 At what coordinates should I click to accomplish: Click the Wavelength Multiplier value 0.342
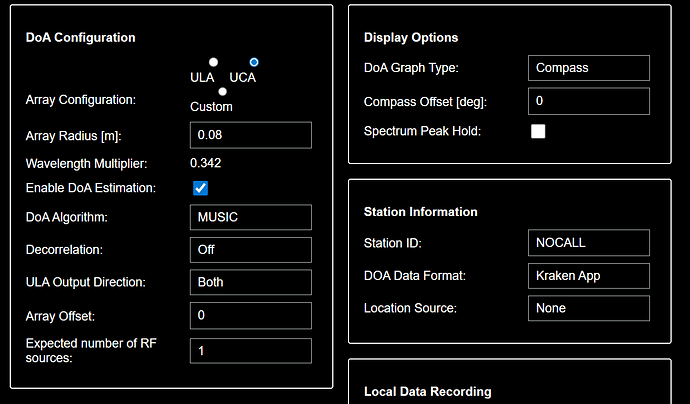pos(206,162)
